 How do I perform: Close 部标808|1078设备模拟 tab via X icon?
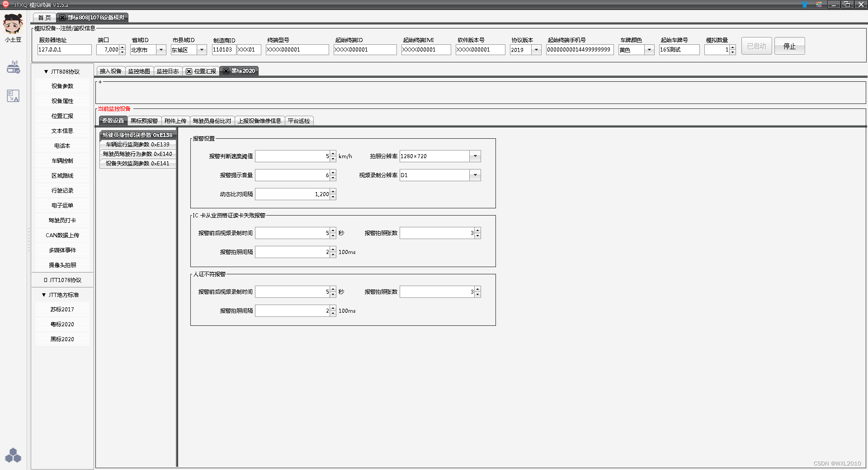pyautogui.click(x=61, y=18)
